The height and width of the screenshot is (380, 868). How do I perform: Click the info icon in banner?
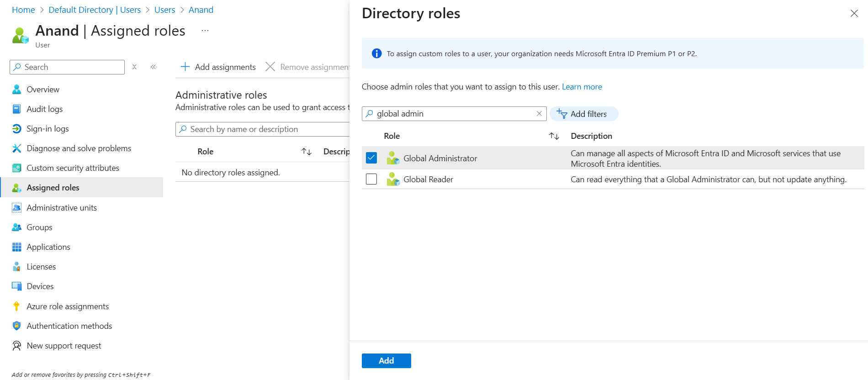click(x=376, y=53)
